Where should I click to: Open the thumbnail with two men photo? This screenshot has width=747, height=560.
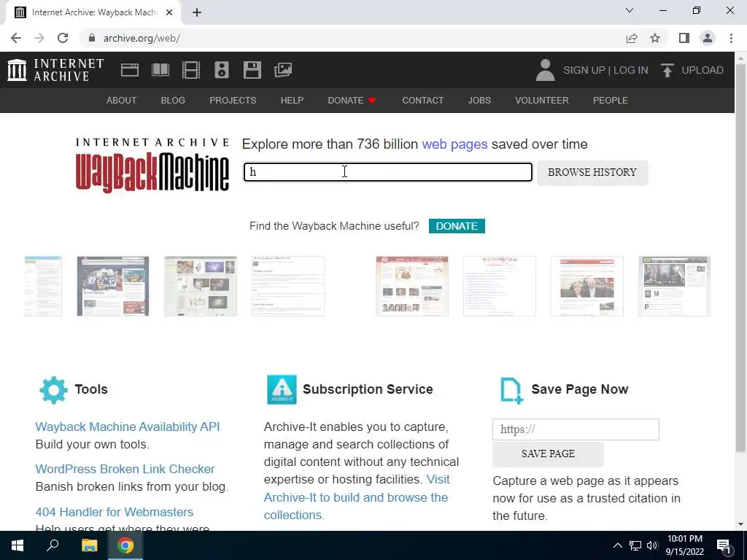point(587,286)
